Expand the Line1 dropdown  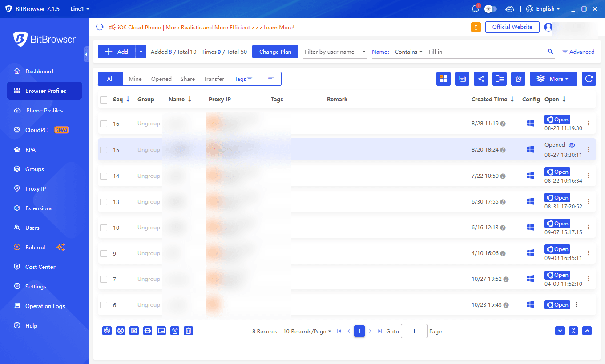(x=80, y=9)
